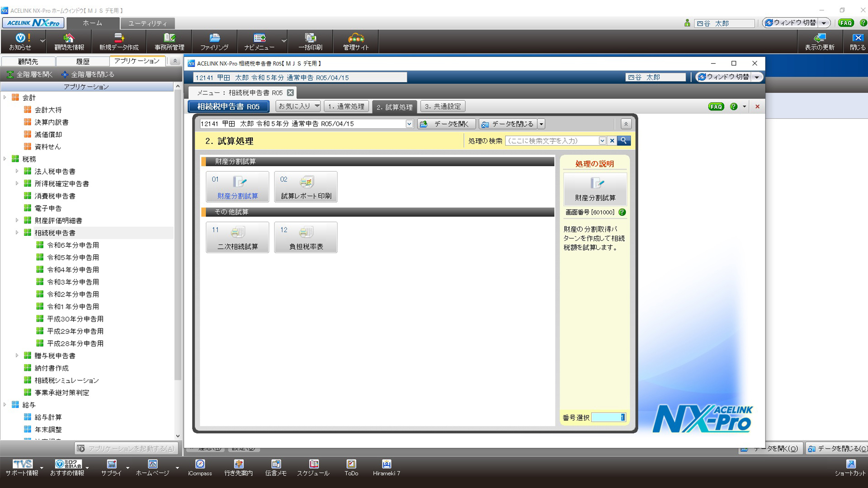Viewport: 868px width, 488px height.
Task: Open 処理の検索 history dropdown
Action: (x=602, y=141)
